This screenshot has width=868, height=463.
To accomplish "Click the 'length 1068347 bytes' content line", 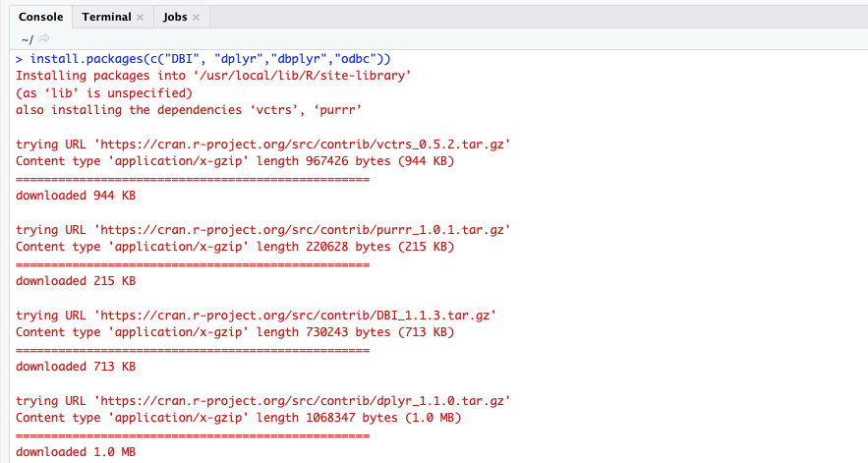I will click(239, 418).
